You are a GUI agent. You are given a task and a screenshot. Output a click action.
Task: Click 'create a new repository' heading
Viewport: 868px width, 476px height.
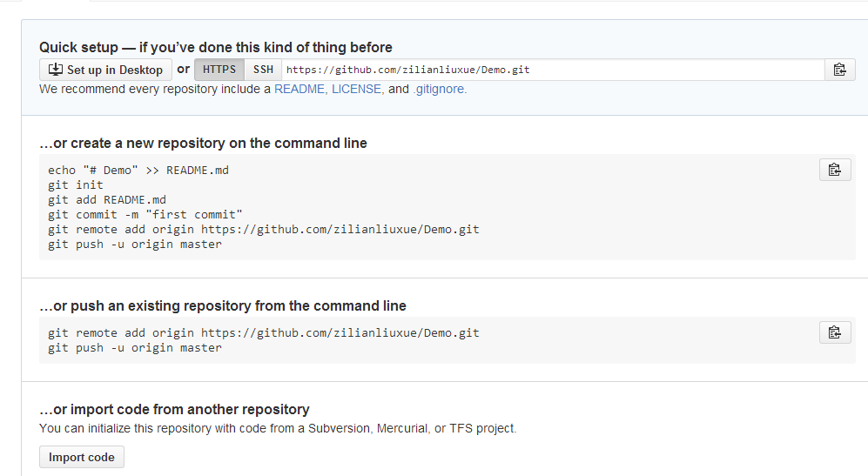(x=203, y=143)
